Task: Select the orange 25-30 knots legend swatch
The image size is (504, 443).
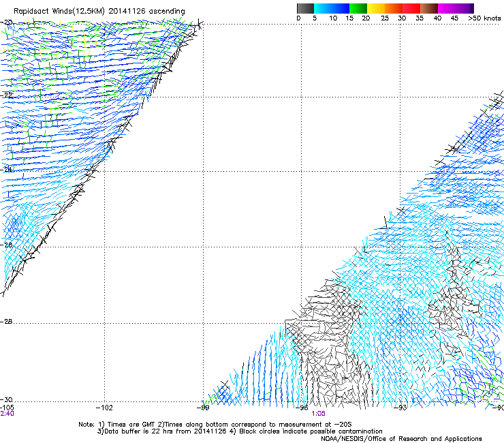Action: (x=394, y=8)
